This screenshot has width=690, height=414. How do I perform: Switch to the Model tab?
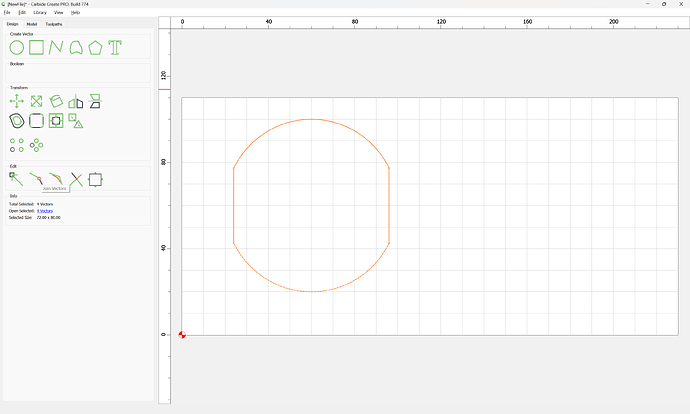coord(32,24)
